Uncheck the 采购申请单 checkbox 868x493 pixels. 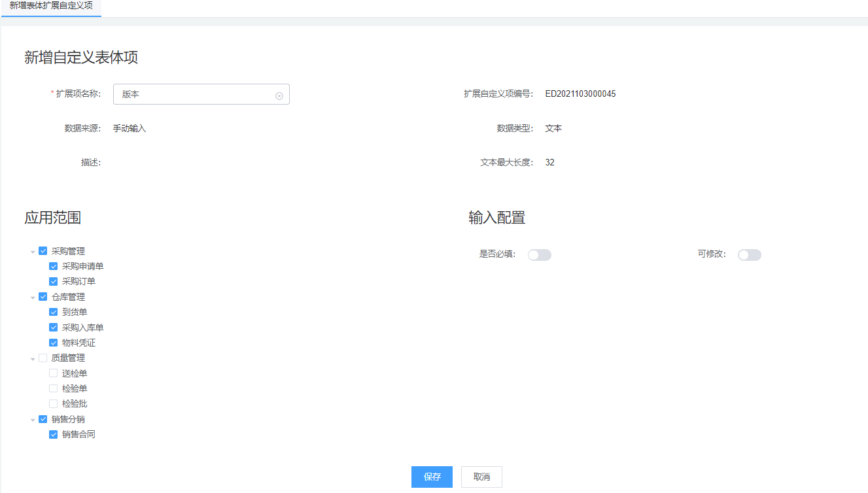click(54, 266)
